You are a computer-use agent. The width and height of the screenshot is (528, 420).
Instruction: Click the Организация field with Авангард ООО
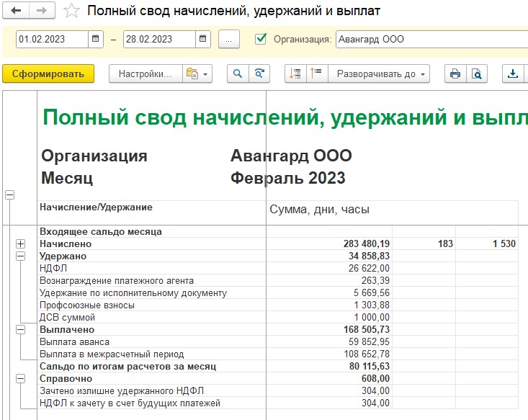pyautogui.click(x=431, y=39)
